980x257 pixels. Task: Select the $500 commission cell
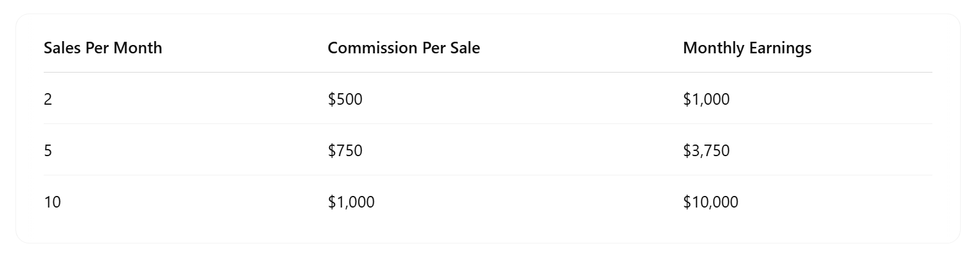coord(345,99)
